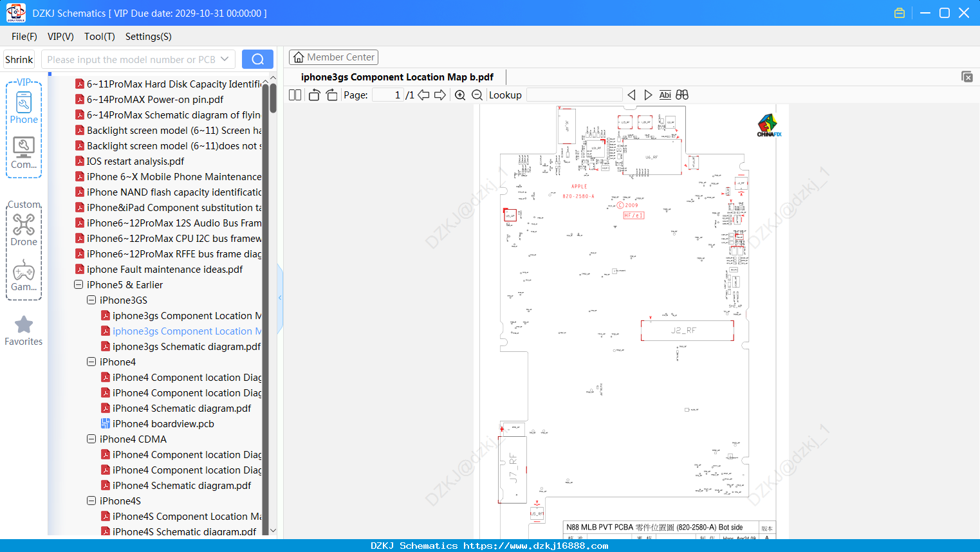
Task: Open iphone3gs Schematic diagram.pdf
Action: tap(187, 347)
